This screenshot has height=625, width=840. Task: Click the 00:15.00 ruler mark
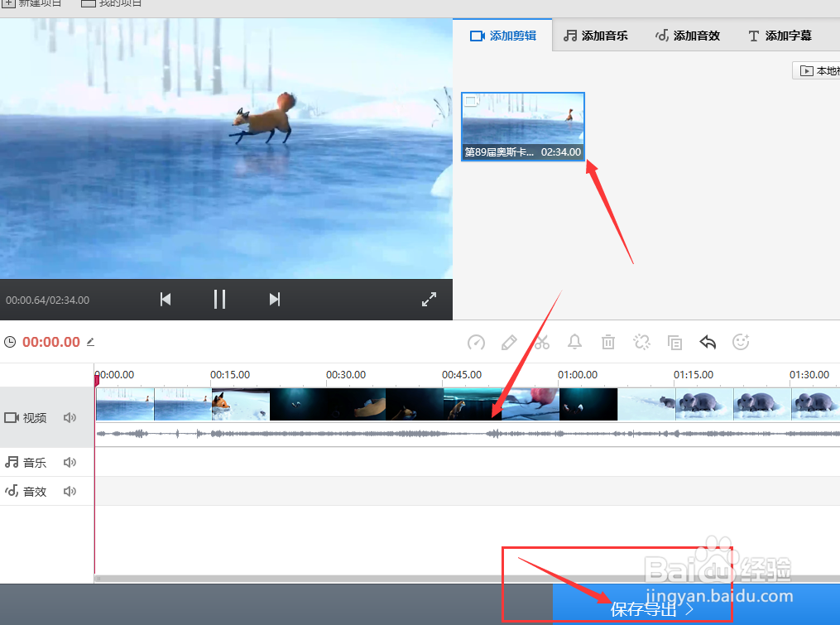pos(230,375)
